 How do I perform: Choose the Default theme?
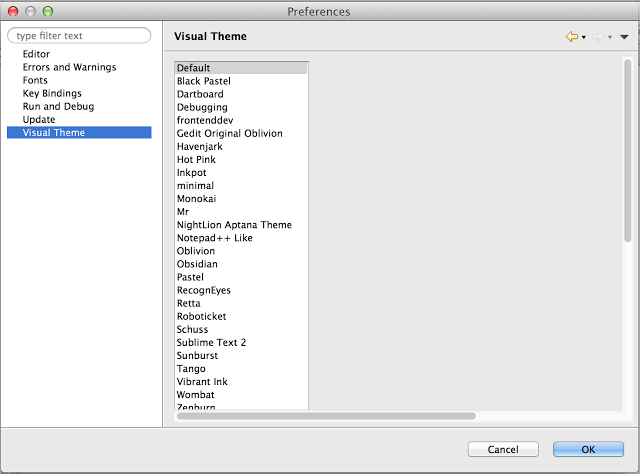[241, 68]
